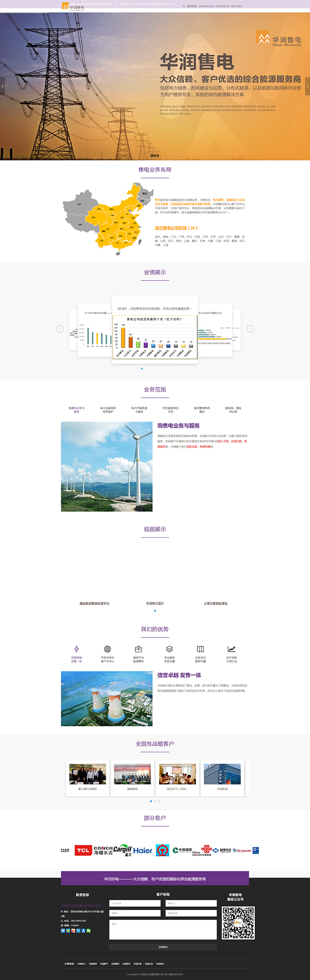Screen dimensions: 310x980
Task: Click the folded map business diversity icon
Action: tap(201, 649)
